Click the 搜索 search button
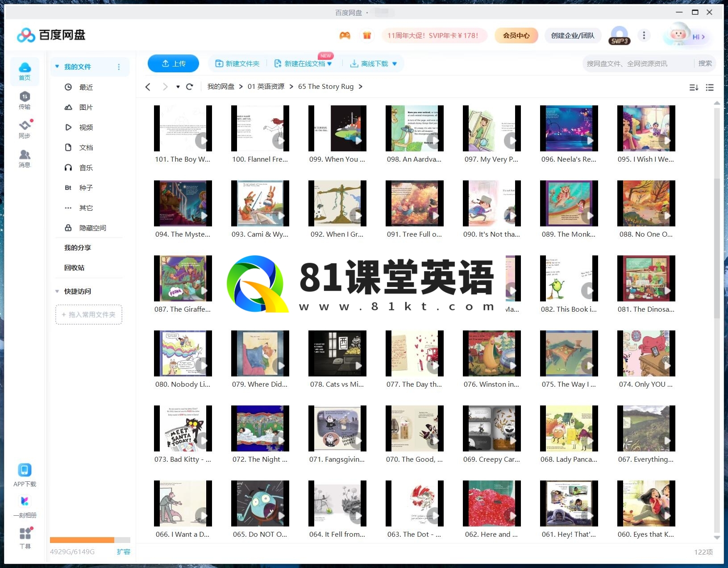Screen dimensions: 728x568 click(x=705, y=63)
